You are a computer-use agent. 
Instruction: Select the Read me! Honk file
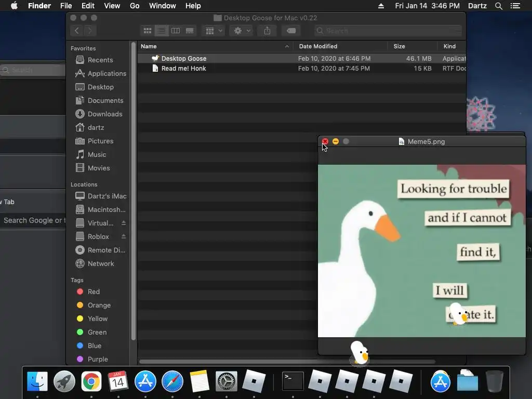click(x=302, y=69)
